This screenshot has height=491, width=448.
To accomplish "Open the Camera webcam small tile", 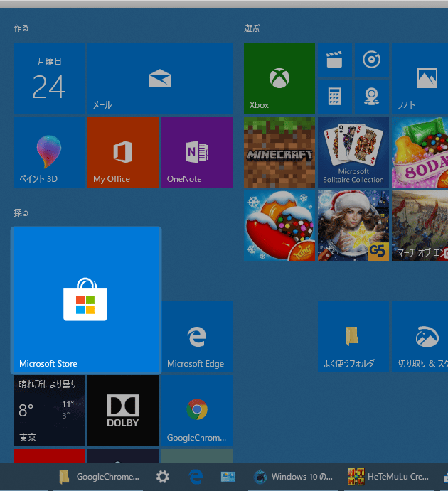I will tap(372, 97).
